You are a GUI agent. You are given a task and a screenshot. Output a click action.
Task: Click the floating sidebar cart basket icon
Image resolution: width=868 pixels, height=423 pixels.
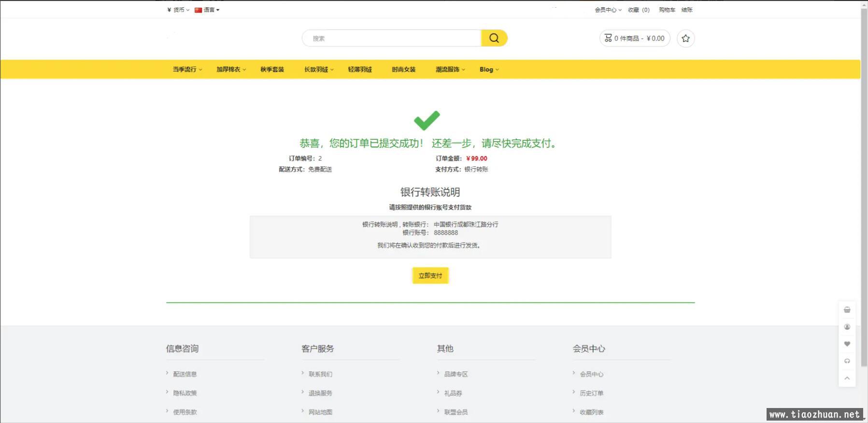pos(847,310)
